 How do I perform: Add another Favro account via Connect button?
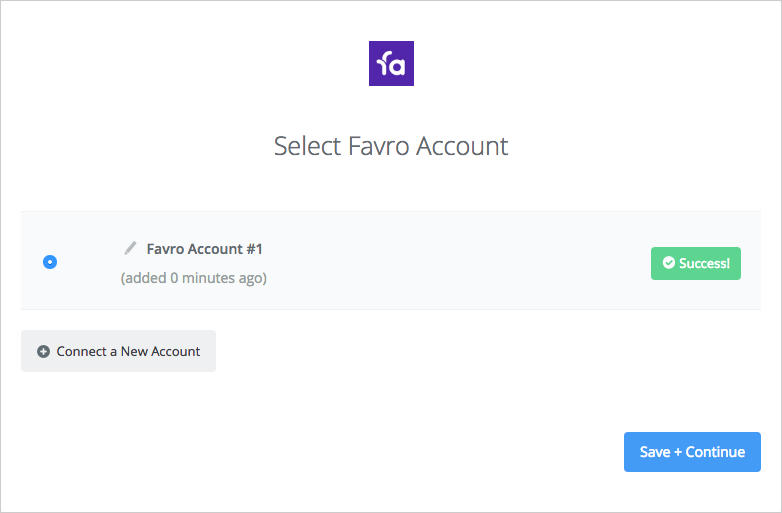tap(118, 351)
